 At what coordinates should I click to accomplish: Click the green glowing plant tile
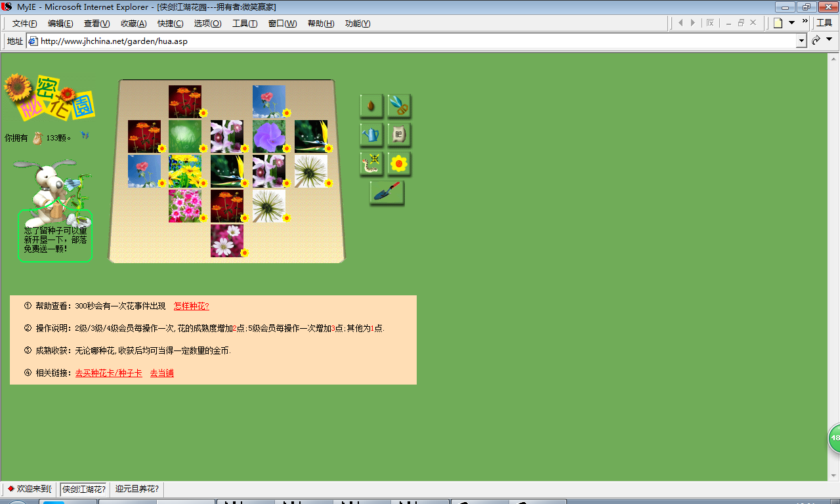coord(185,136)
